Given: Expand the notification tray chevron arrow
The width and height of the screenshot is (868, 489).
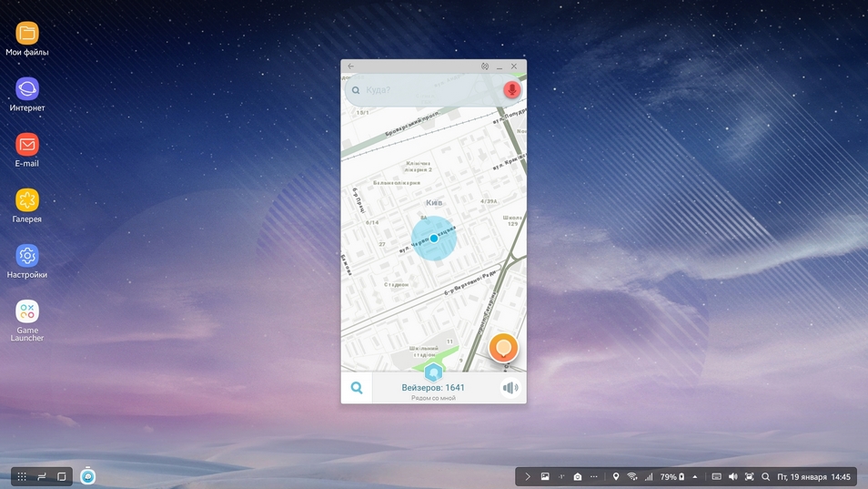Looking at the screenshot, I should click(x=528, y=476).
